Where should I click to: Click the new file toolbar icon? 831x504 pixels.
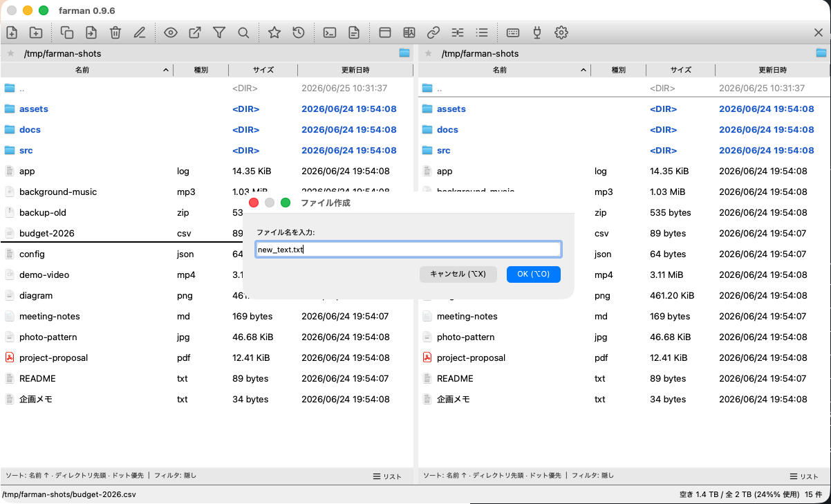(12, 32)
